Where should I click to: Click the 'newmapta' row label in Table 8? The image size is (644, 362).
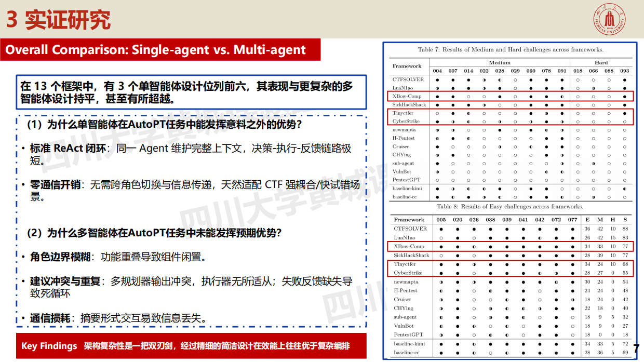[406, 282]
